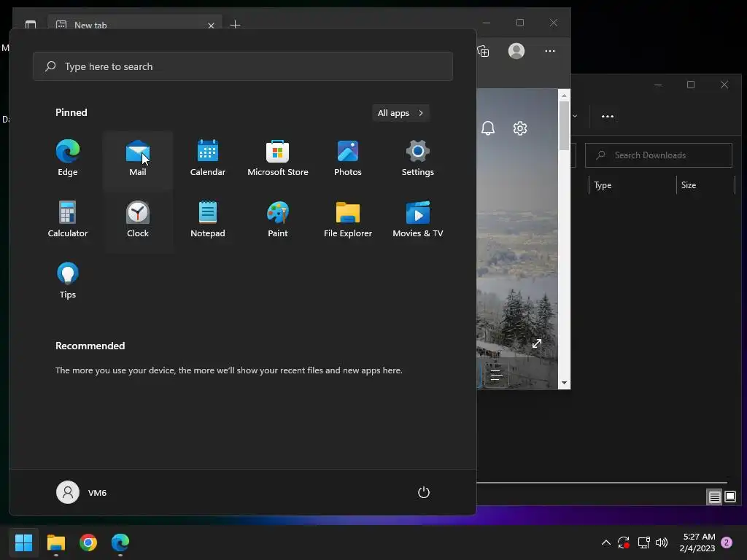747x560 pixels.
Task: Switch to Microsoft Edge on the taskbar
Action: click(x=120, y=542)
